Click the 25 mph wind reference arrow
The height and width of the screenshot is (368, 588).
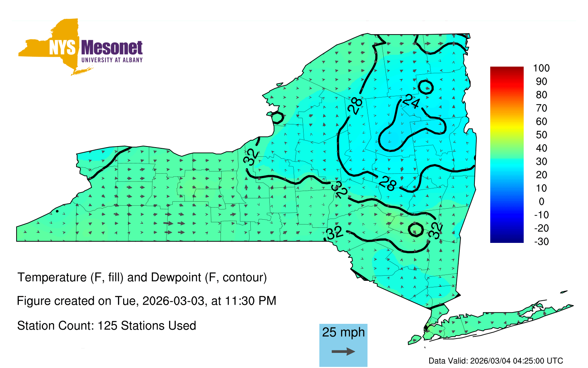(343, 351)
